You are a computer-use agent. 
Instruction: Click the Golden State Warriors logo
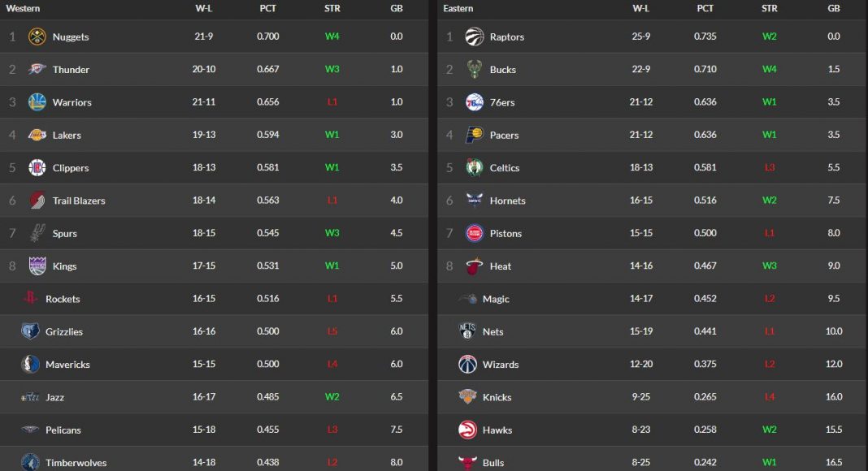37,102
